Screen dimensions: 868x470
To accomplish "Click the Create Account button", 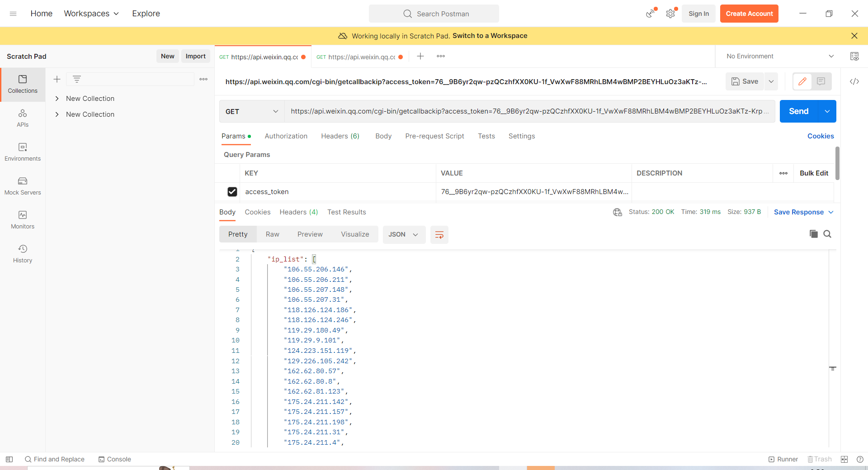I will pyautogui.click(x=749, y=14).
